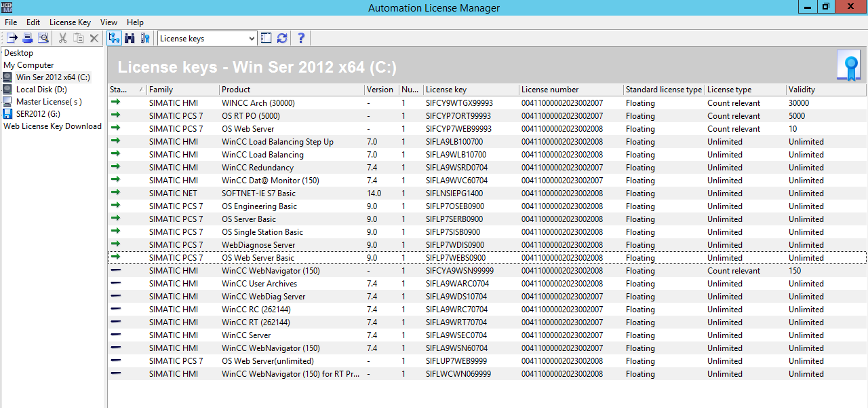Click the Win Ser 2012 x64 drive icon
The image size is (868, 408).
[x=7, y=77]
